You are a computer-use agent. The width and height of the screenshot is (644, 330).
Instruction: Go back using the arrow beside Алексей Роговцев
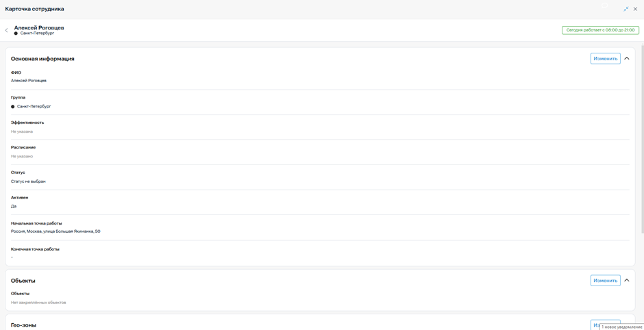pos(6,30)
